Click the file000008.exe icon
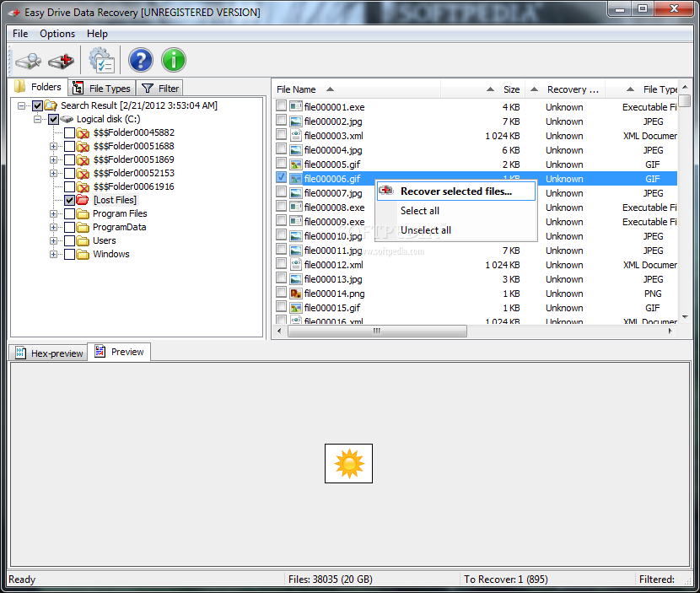 [x=295, y=207]
